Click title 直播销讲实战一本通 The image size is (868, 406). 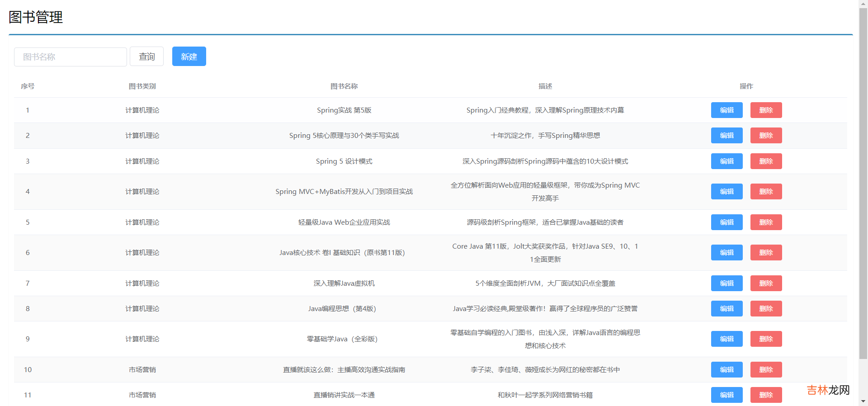344,395
